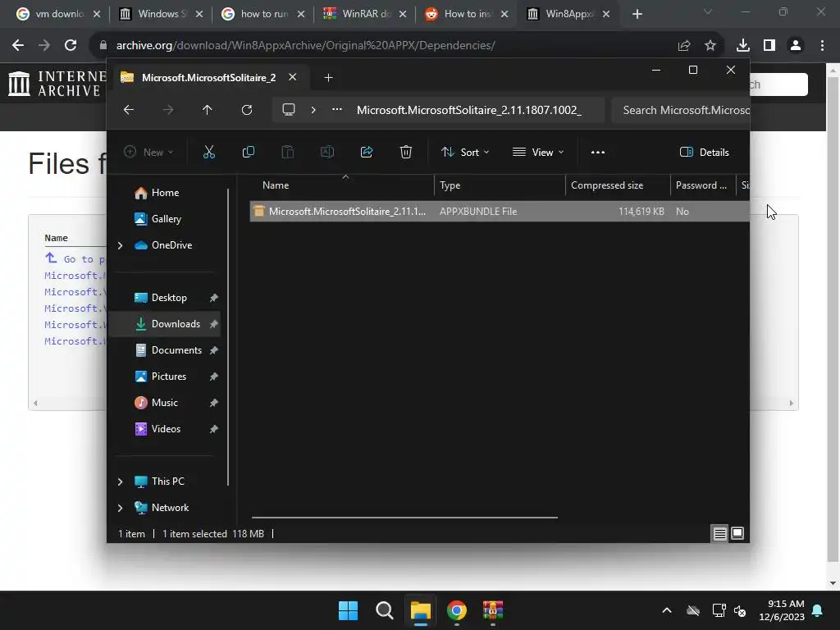The image size is (840, 630).
Task: Open WinRAR from the taskbar
Action: click(492, 610)
